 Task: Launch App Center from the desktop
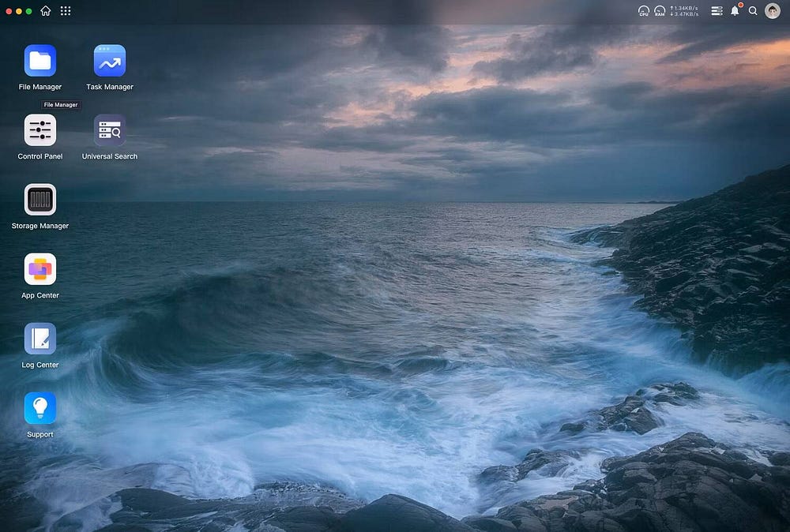40,269
